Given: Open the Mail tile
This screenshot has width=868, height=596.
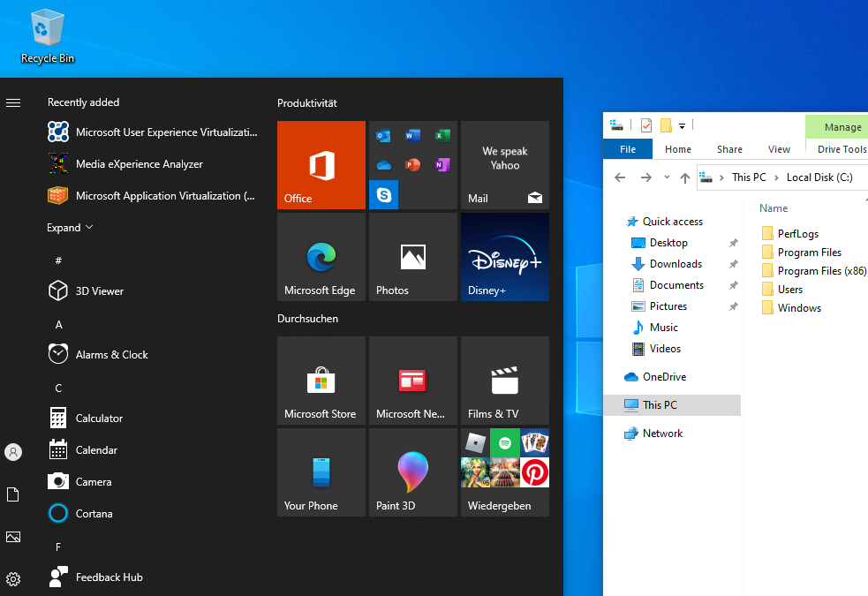Looking at the screenshot, I should [x=505, y=165].
